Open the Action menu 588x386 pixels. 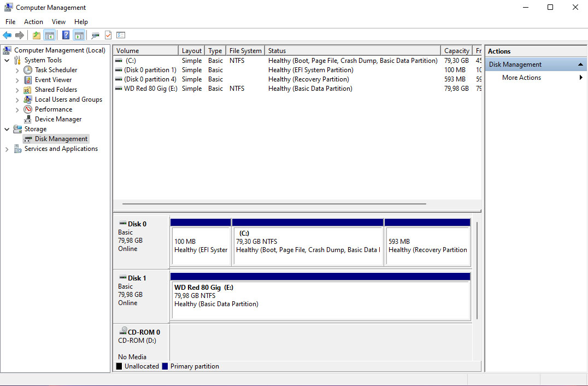pyautogui.click(x=33, y=21)
